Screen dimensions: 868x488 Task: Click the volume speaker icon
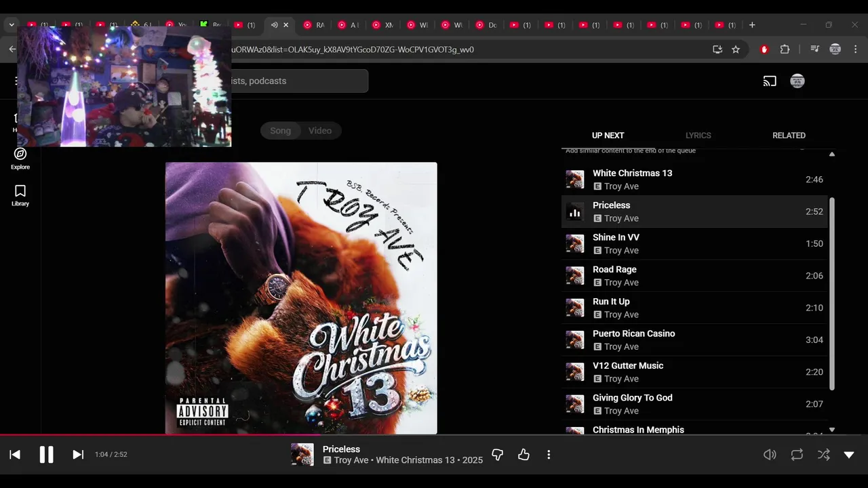770,455
